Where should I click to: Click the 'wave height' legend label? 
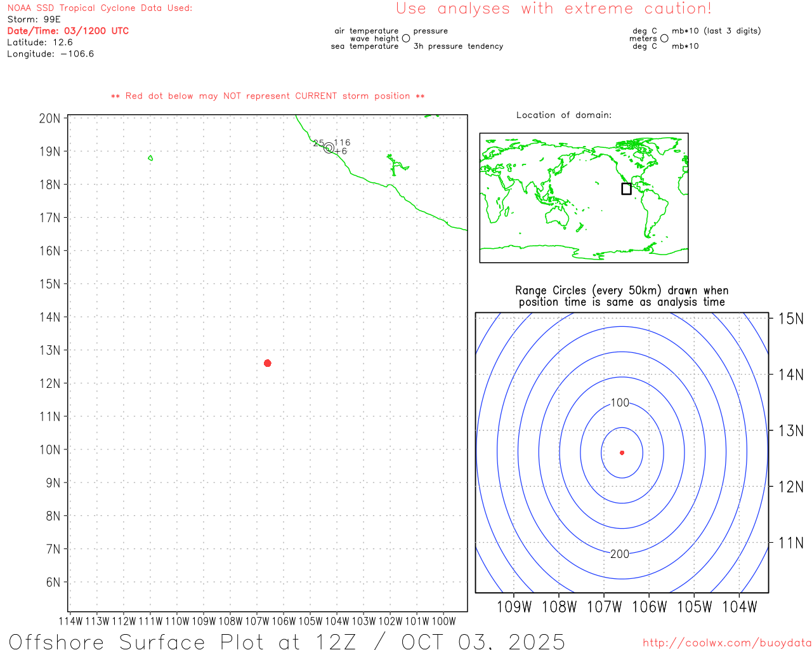coord(375,39)
